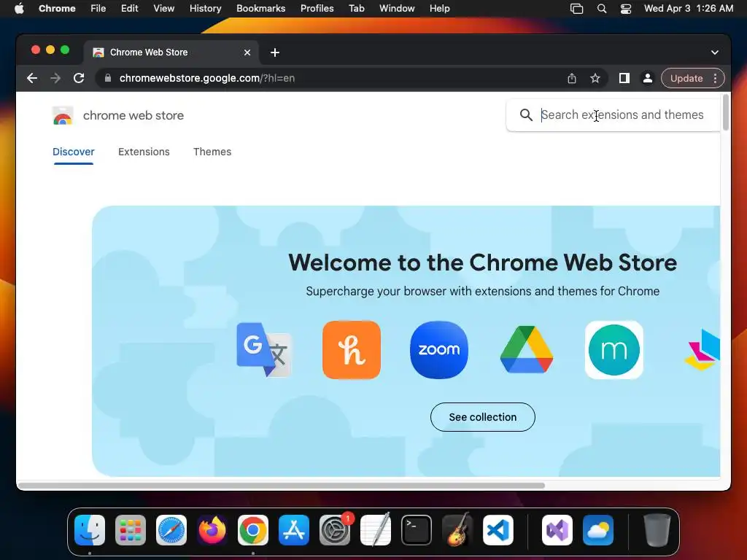Launch GarageBand from the dock
The width and height of the screenshot is (747, 560).
tap(457, 530)
